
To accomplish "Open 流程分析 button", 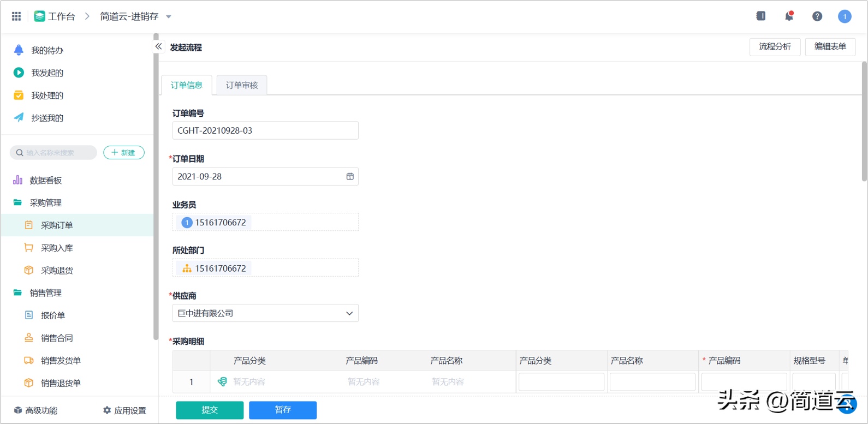I will click(775, 47).
